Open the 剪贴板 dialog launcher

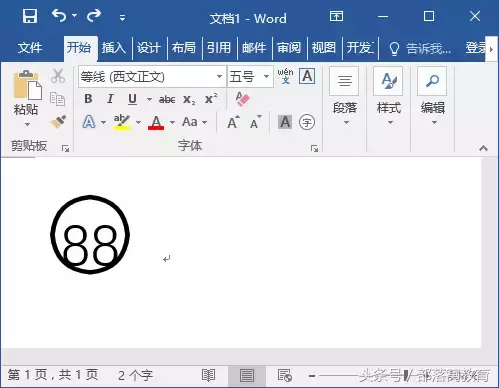click(65, 148)
